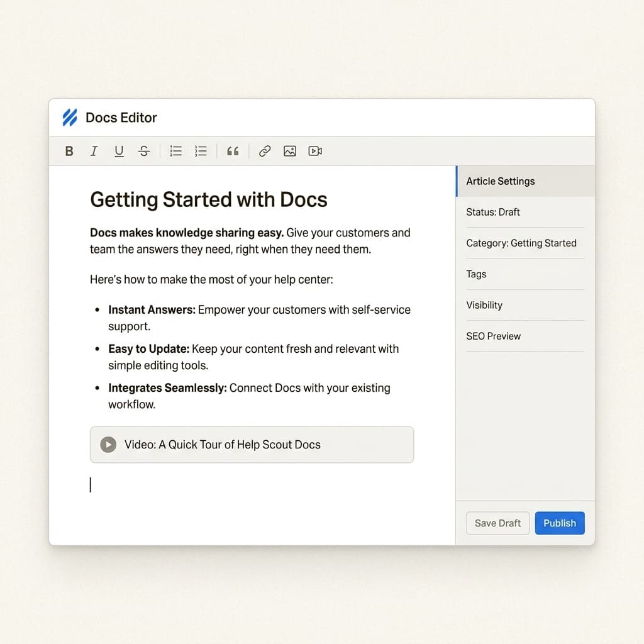
Task: Publish the article
Action: tap(560, 523)
